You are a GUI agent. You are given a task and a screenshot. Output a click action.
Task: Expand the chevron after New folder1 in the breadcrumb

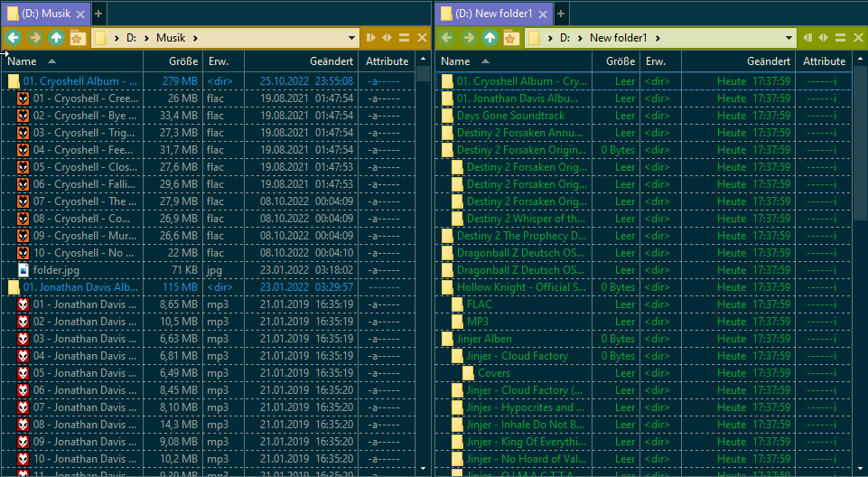pos(658,38)
